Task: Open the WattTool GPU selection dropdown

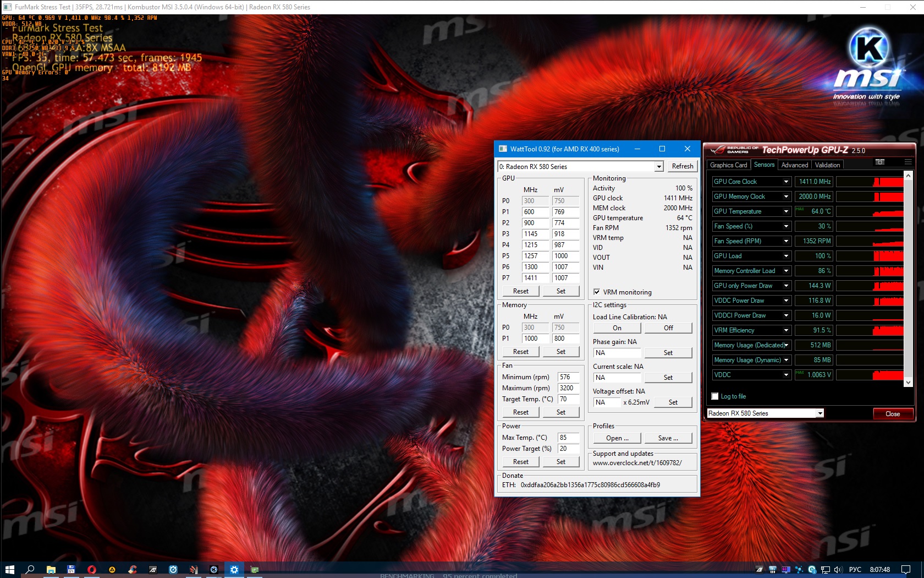Action: (659, 166)
